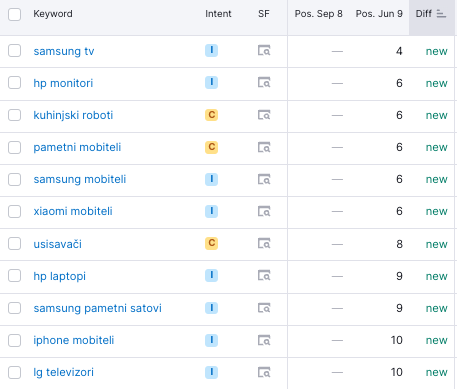
Task: Click informational intent badge for xiaomi mobiteli
Action: click(x=211, y=211)
